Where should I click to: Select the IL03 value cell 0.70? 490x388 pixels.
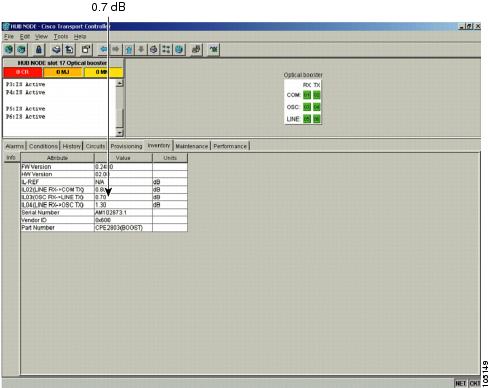(x=123, y=197)
